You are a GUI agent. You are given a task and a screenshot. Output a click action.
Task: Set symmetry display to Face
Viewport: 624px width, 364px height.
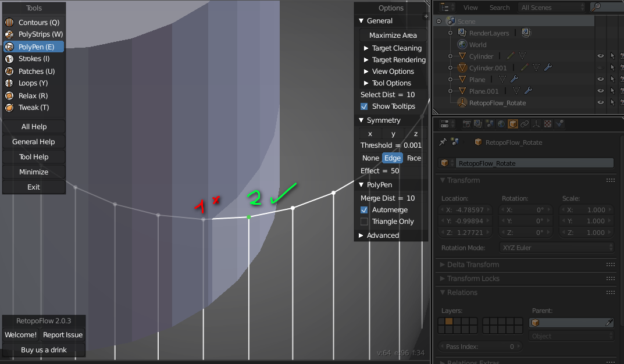pos(414,158)
